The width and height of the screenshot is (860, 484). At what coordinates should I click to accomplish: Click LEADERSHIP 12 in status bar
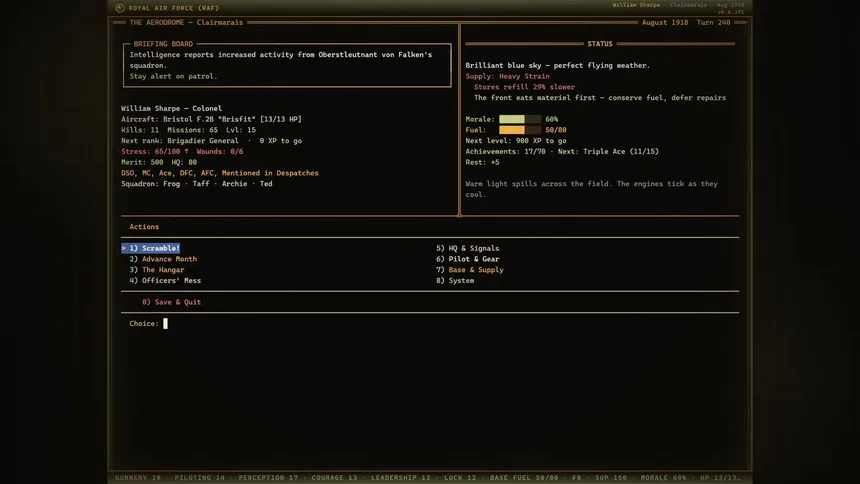(x=401, y=477)
